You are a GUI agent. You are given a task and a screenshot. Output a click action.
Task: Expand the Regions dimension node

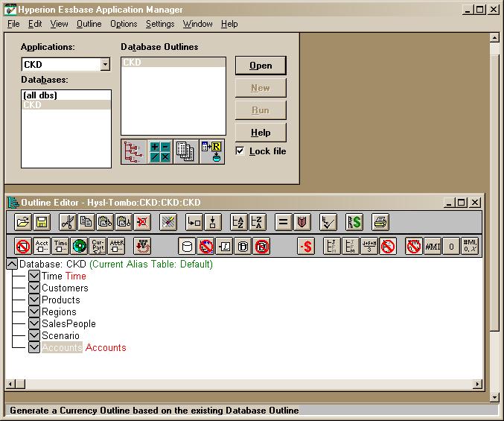coord(34,311)
